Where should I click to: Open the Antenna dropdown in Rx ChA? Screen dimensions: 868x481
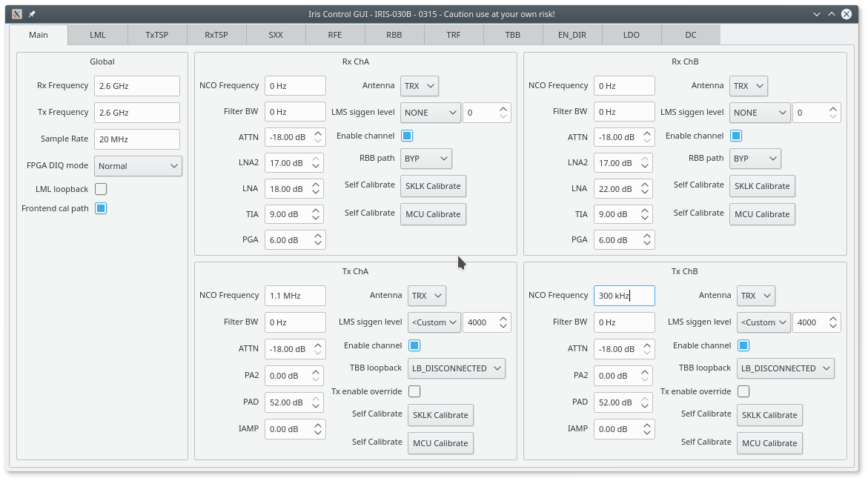(420, 85)
